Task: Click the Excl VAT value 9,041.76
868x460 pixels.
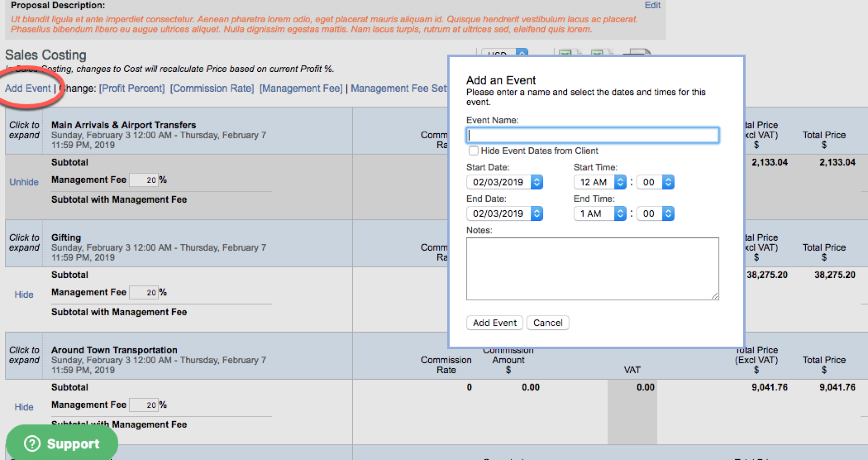Action: [769, 387]
